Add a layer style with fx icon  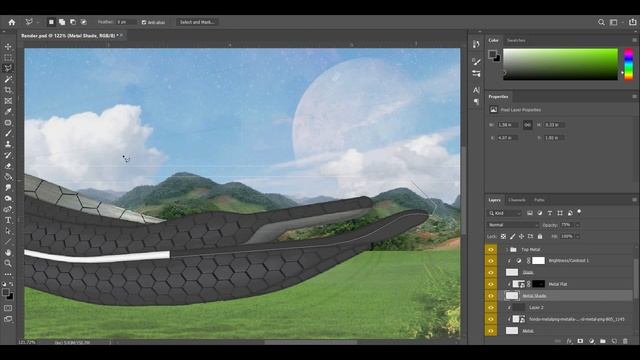569,341
